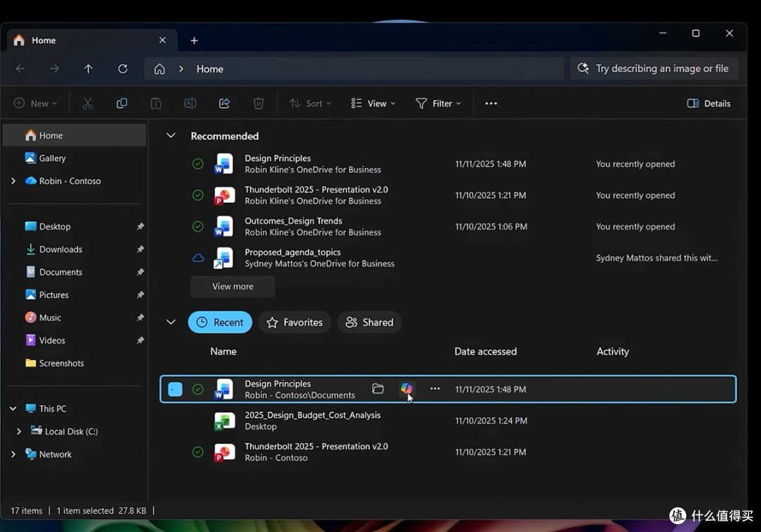The image size is (761, 532).
Task: Unpin Downloads from quick access
Action: pyautogui.click(x=140, y=249)
